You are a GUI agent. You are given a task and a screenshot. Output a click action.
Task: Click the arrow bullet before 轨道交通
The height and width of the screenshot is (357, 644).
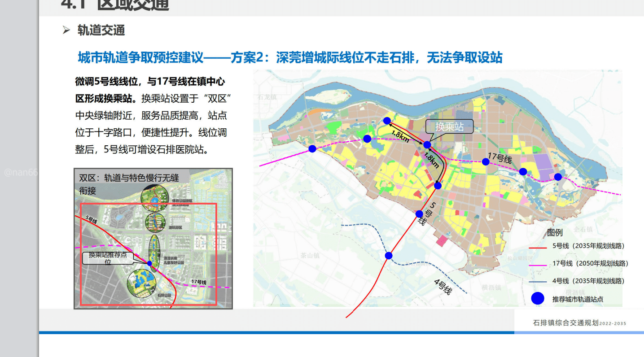click(x=66, y=30)
